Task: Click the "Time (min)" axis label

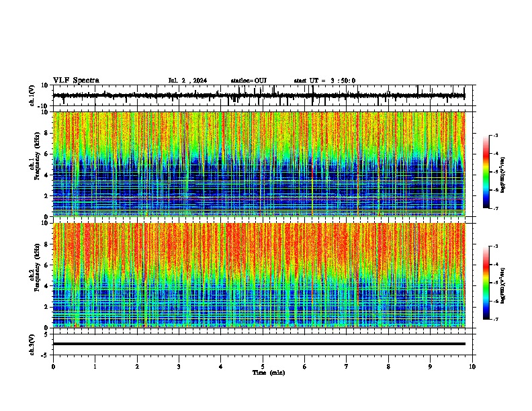Action: click(269, 373)
